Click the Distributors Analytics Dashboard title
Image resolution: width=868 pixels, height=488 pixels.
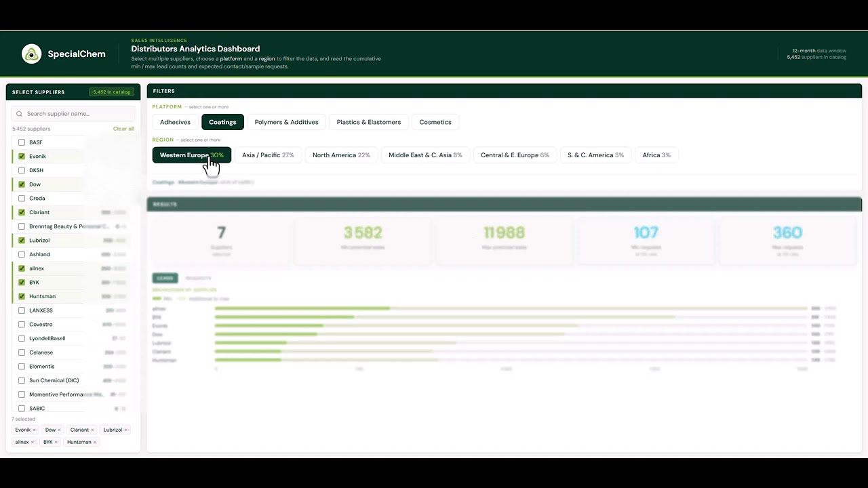click(x=195, y=49)
